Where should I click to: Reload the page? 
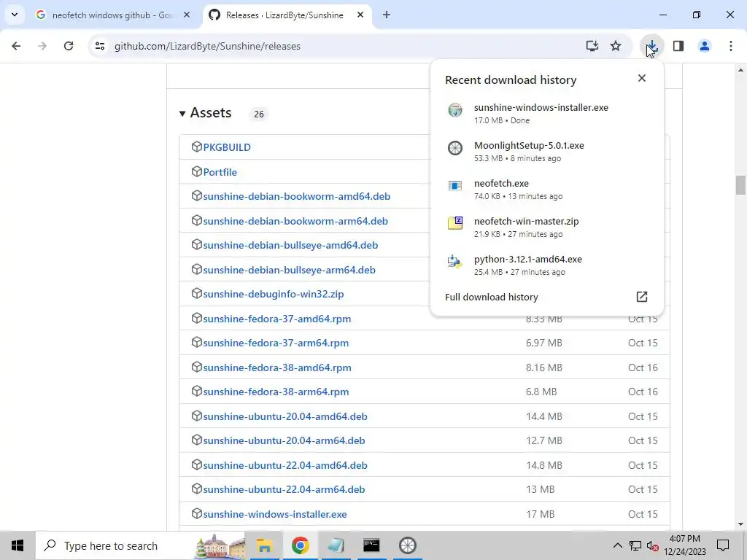pyautogui.click(x=69, y=46)
